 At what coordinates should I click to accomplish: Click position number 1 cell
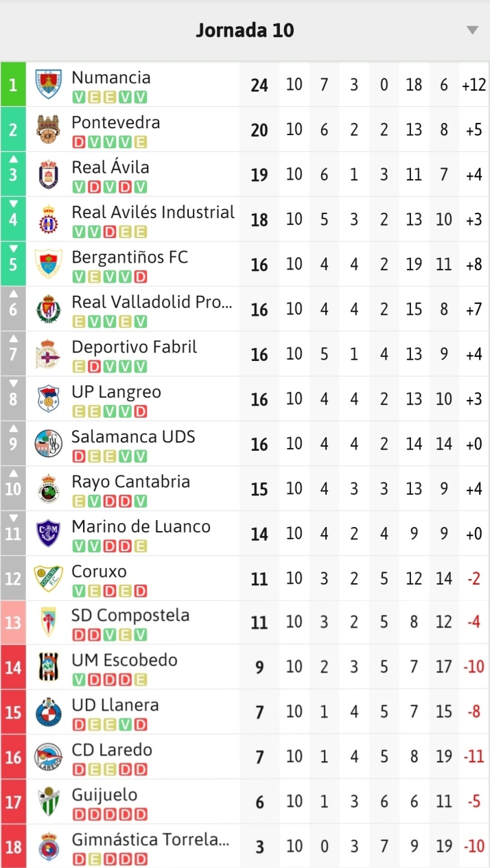(12, 84)
